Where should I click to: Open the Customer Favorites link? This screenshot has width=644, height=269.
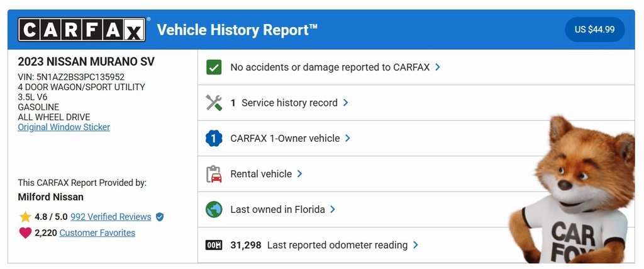click(97, 233)
